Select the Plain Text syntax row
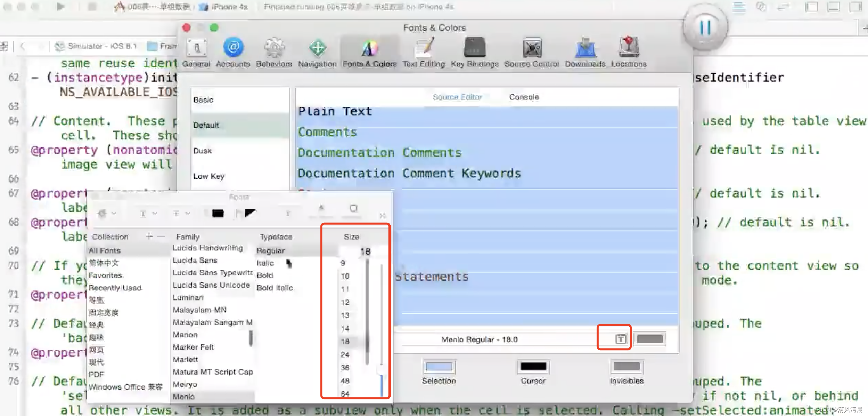The height and width of the screenshot is (416, 868). tap(487, 112)
